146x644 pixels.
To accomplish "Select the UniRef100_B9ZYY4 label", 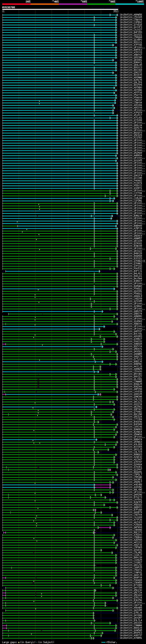I will pos(131,347).
